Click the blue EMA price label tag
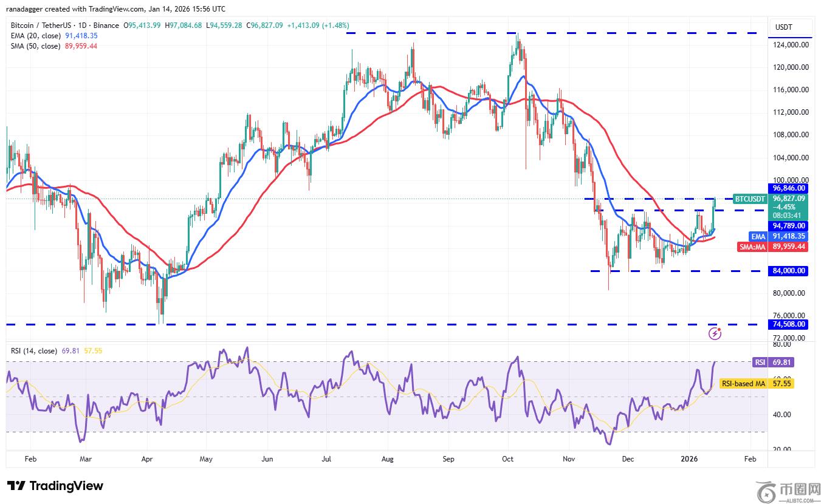Screen dimensions: 821x504 click(x=758, y=236)
